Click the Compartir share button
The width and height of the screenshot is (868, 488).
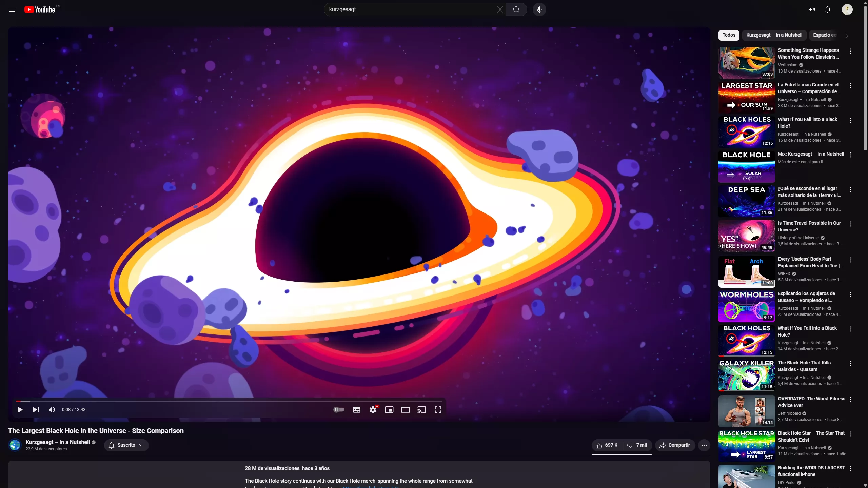click(675, 445)
